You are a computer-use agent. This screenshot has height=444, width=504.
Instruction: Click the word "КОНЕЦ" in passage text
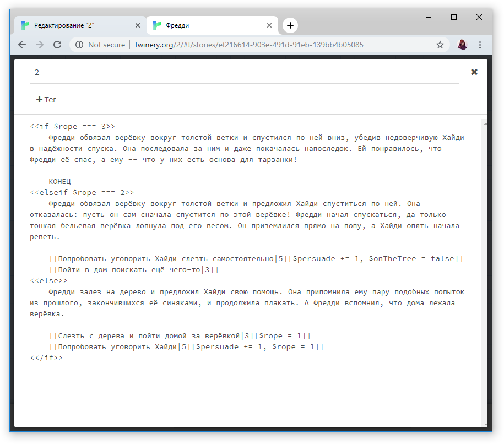(60, 182)
